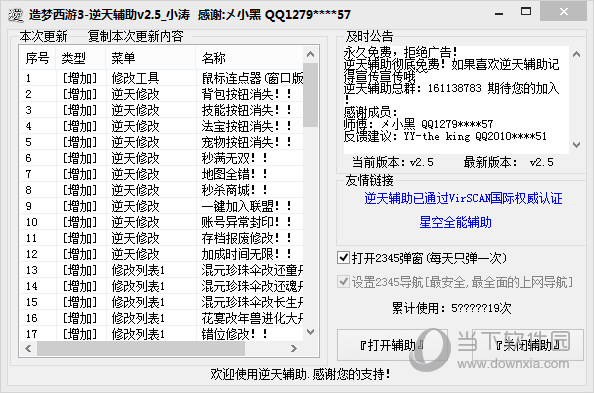Screen dimensions: 594x393
Task: Sort by the 名称 column header
Action: [249, 58]
